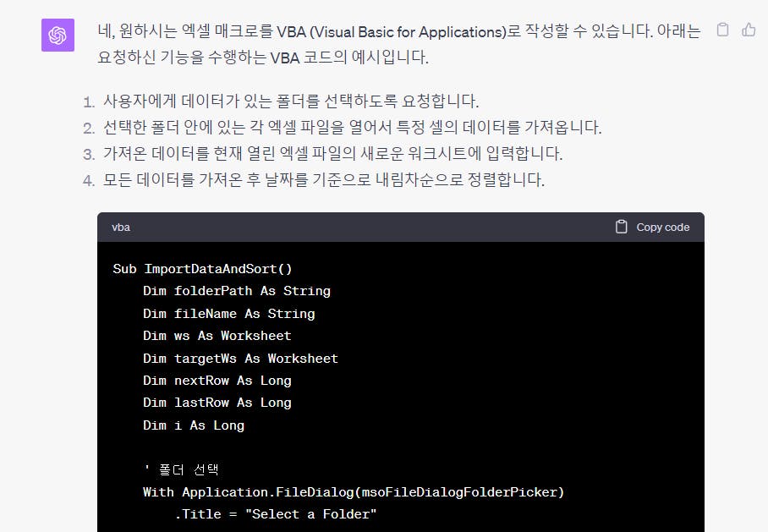Click the line 'Dim targetWs As Worksheet'
Image resolution: width=768 pixels, height=532 pixels.
[240, 358]
